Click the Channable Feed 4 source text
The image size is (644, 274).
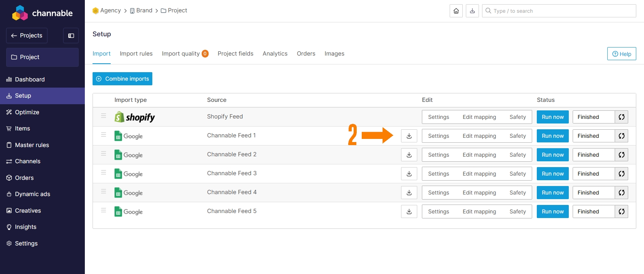[232, 192]
